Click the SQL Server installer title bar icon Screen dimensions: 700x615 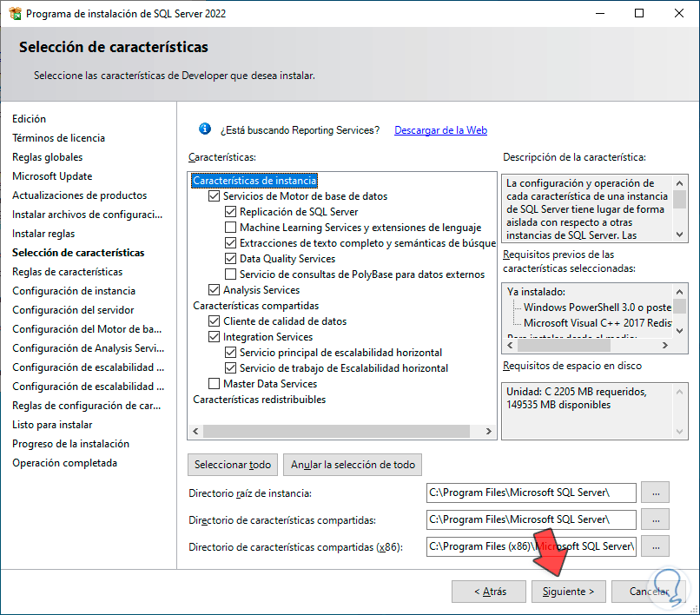pos(15,13)
